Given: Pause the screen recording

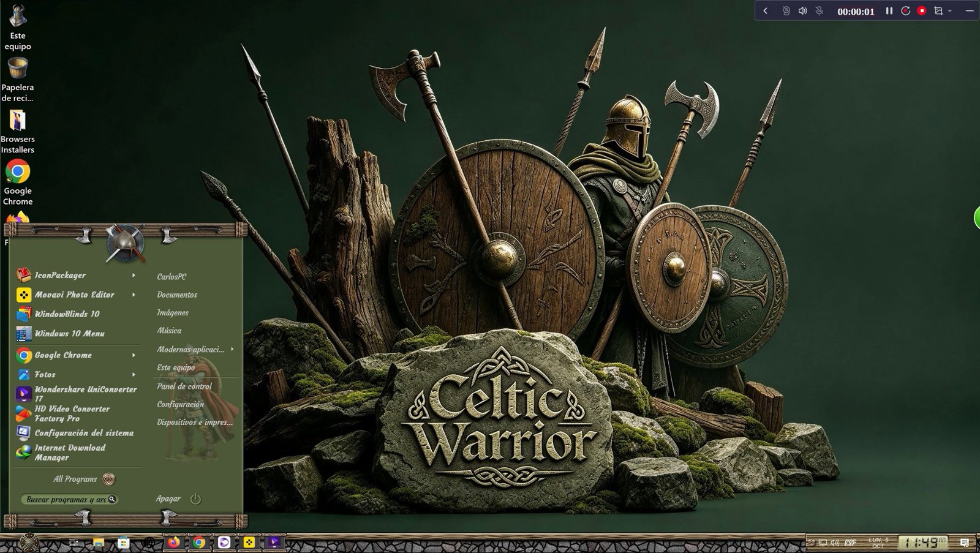Looking at the screenshot, I should click(889, 11).
